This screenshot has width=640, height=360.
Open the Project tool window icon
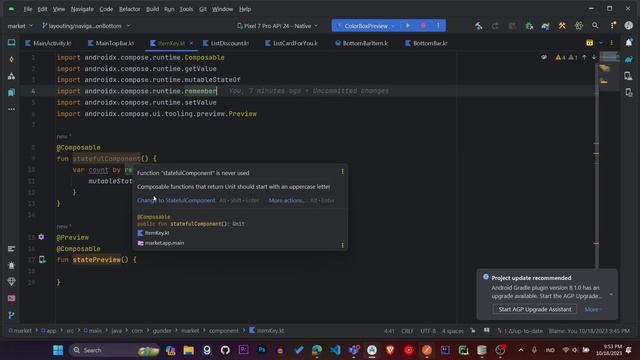[11, 42]
